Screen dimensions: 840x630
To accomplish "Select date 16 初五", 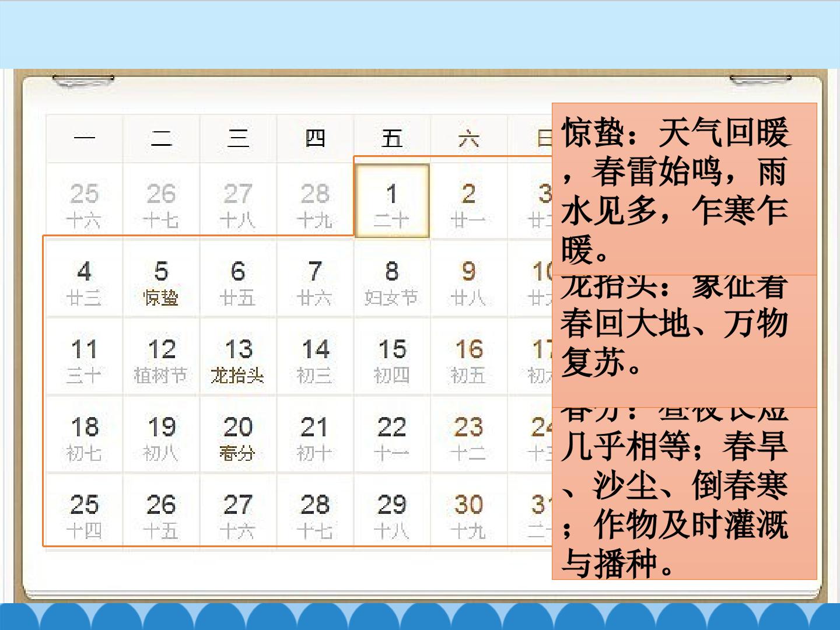I will click(x=469, y=356).
